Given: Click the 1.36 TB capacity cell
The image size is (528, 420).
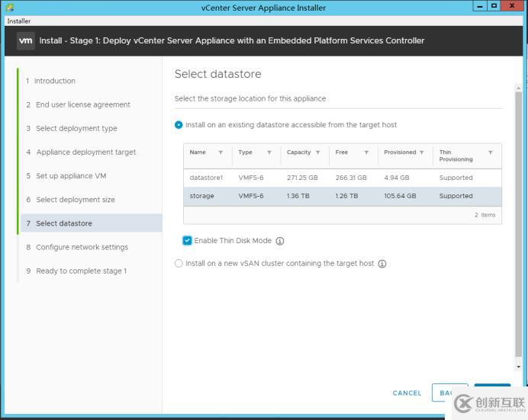Looking at the screenshot, I should tap(298, 196).
